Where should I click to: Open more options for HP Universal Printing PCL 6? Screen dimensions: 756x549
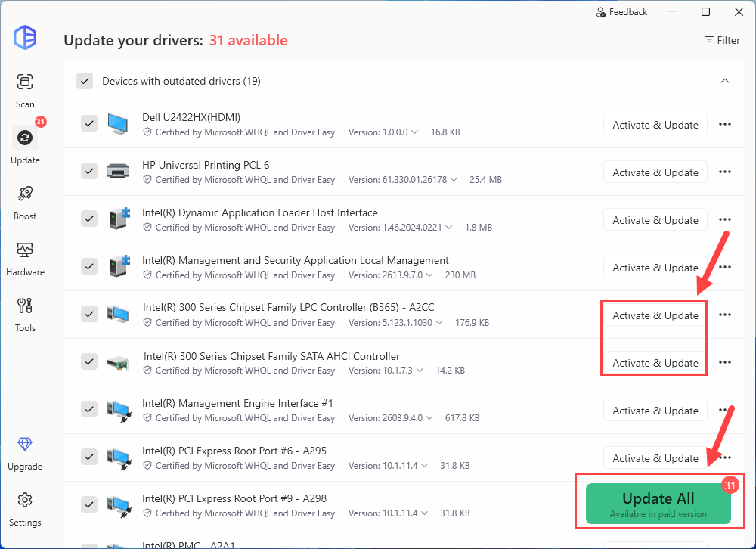(x=725, y=172)
